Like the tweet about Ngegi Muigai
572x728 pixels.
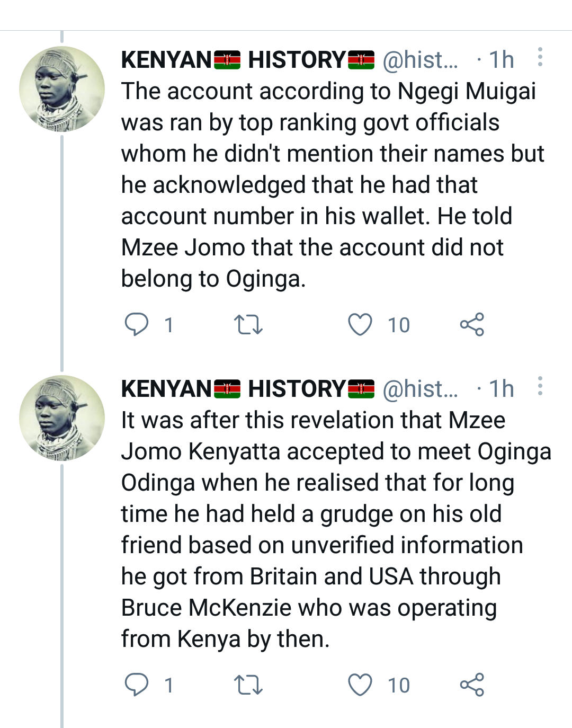(x=360, y=324)
